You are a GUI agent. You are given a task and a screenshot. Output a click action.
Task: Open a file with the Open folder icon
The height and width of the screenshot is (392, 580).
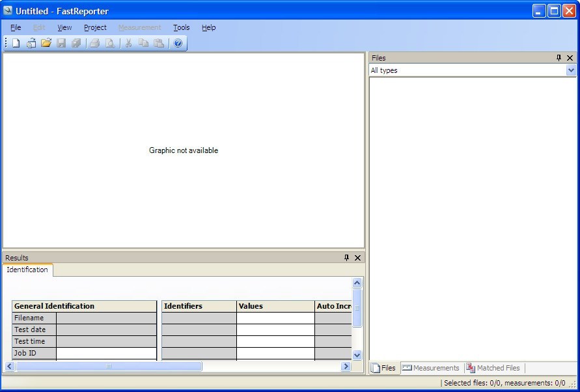46,43
